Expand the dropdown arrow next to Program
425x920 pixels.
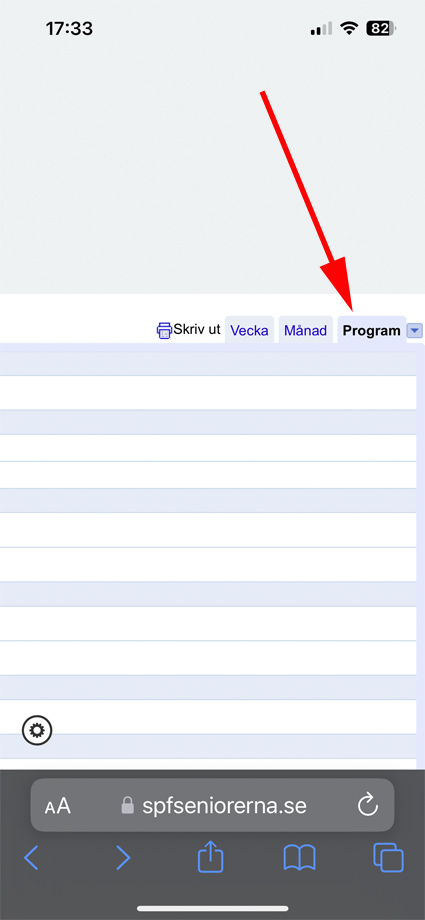point(414,331)
